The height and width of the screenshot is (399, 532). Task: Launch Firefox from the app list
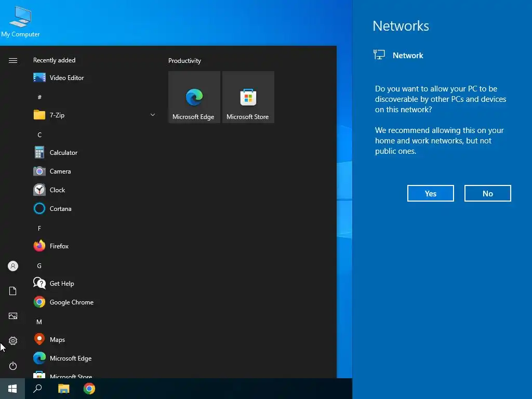95,246
